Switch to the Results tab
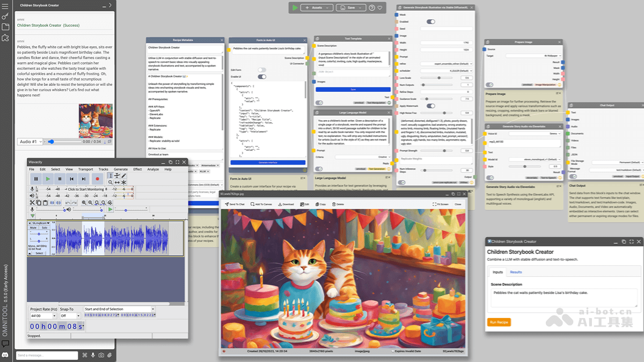This screenshot has width=644, height=362. tap(516, 272)
